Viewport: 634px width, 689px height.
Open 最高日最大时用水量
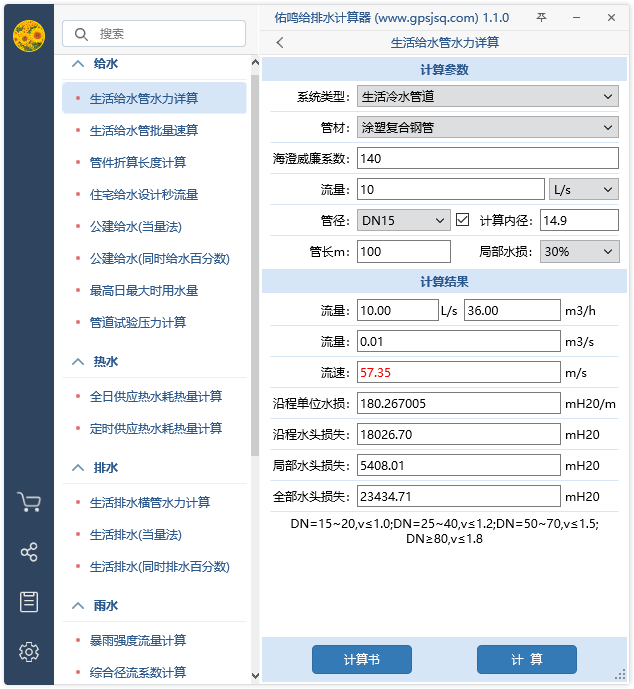coord(144,290)
